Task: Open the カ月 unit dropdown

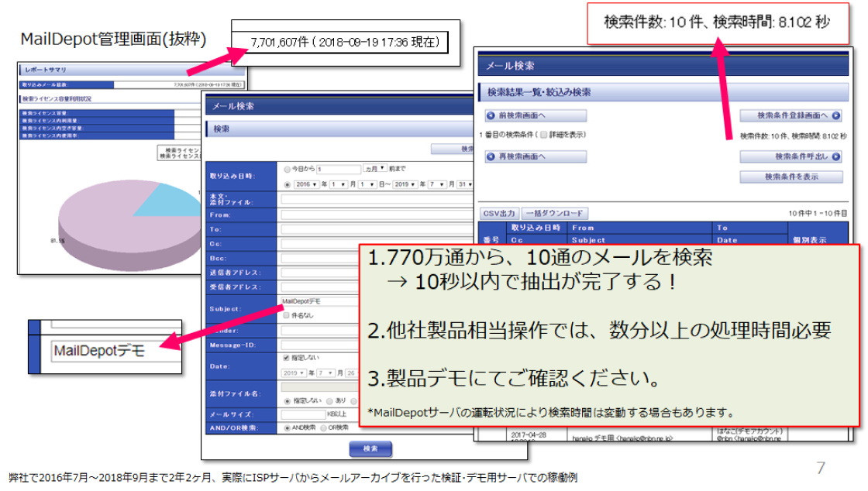Action: click(375, 169)
